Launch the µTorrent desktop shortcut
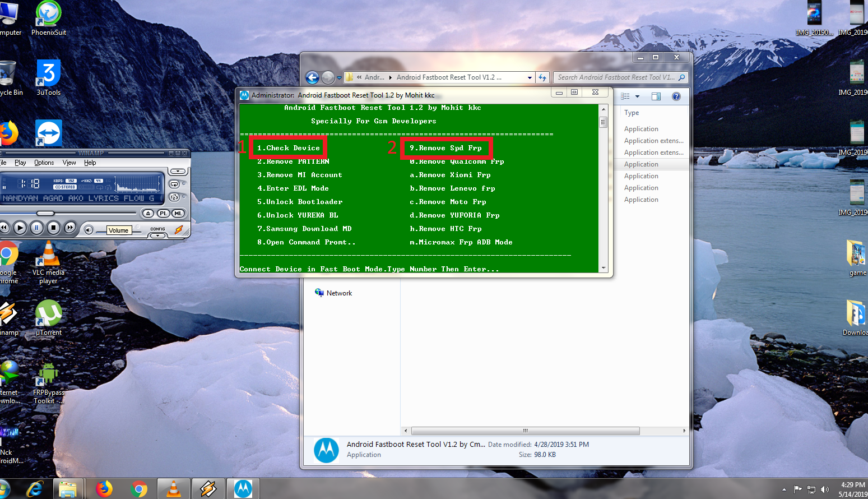868x499 pixels. point(49,318)
